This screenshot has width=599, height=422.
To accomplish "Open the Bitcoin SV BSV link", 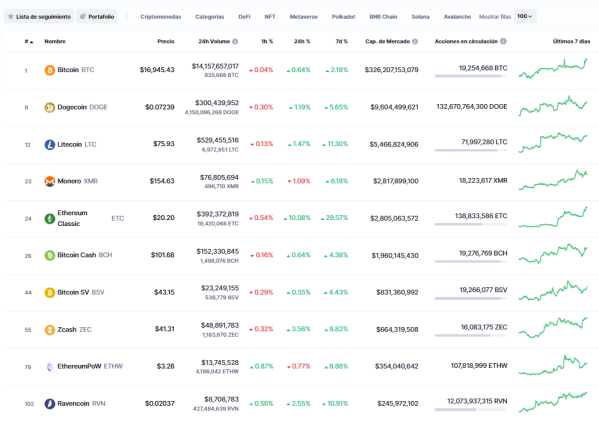I will pos(81,292).
